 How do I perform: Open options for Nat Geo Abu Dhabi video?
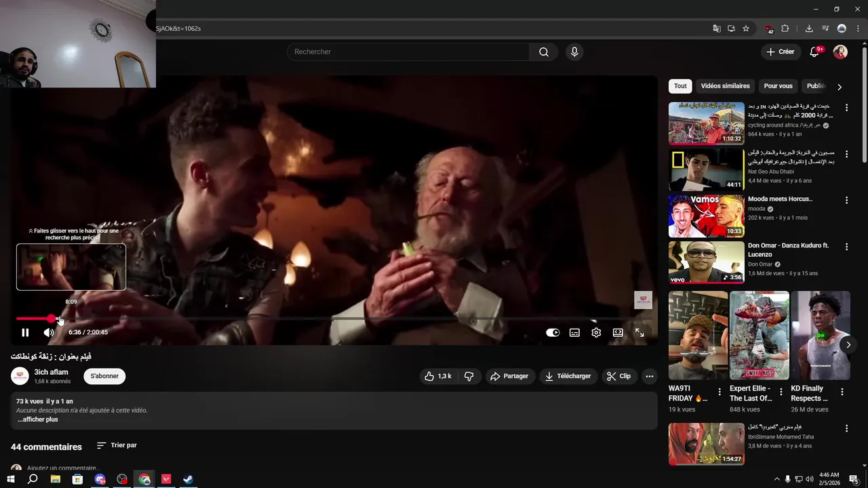tap(846, 155)
